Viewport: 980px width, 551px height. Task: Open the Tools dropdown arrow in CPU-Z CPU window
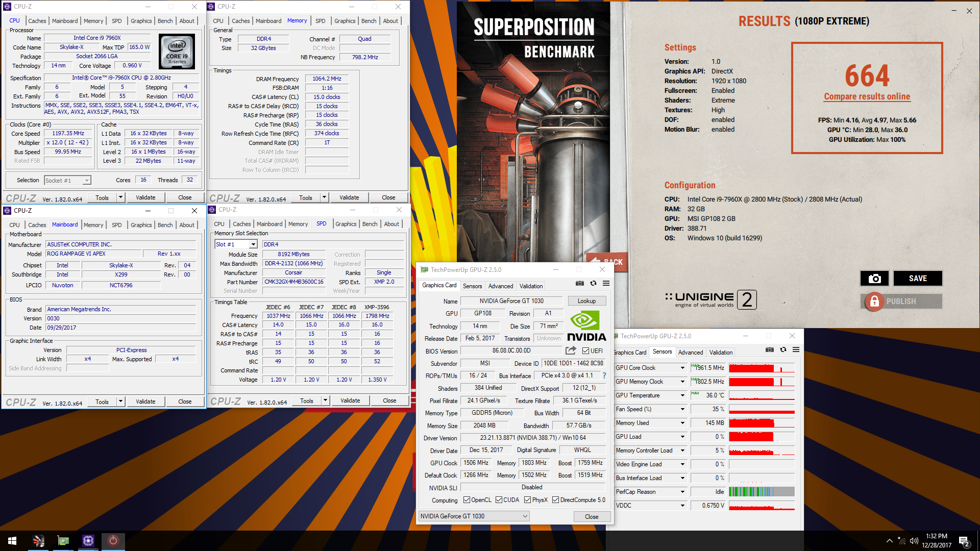[121, 197]
